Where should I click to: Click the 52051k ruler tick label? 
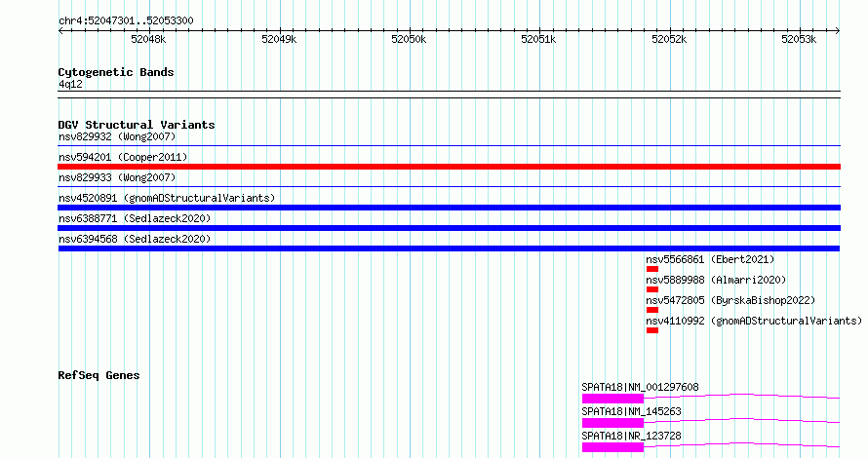click(x=538, y=39)
